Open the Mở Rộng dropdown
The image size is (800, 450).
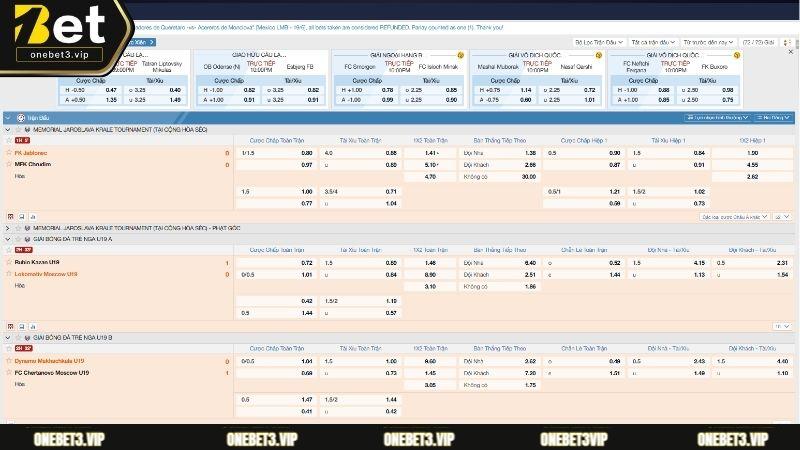click(x=773, y=118)
